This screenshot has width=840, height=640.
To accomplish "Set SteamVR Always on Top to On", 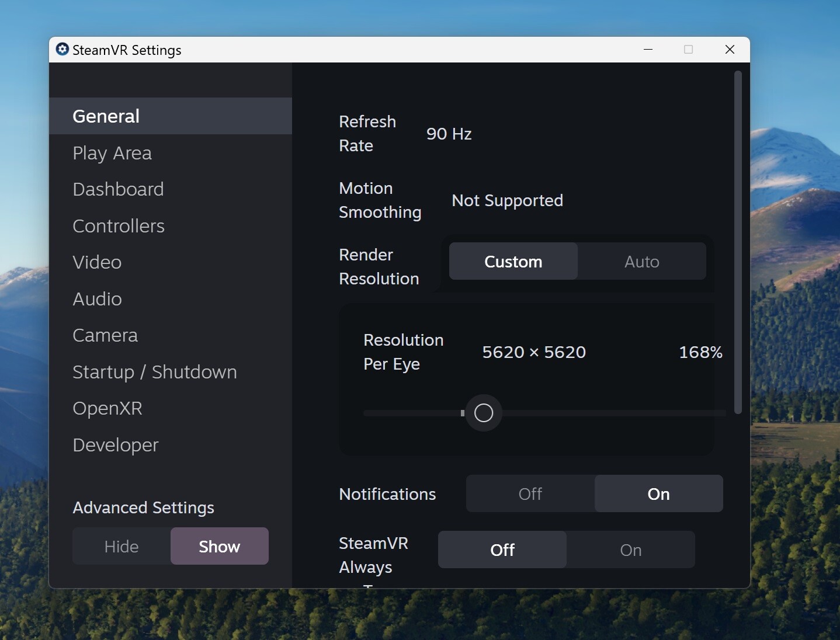I will pos(631,549).
